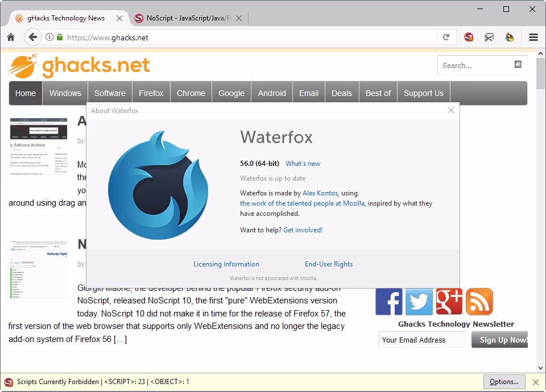The image size is (546, 392).
Task: Open the RSS feed icon
Action: [479, 302]
